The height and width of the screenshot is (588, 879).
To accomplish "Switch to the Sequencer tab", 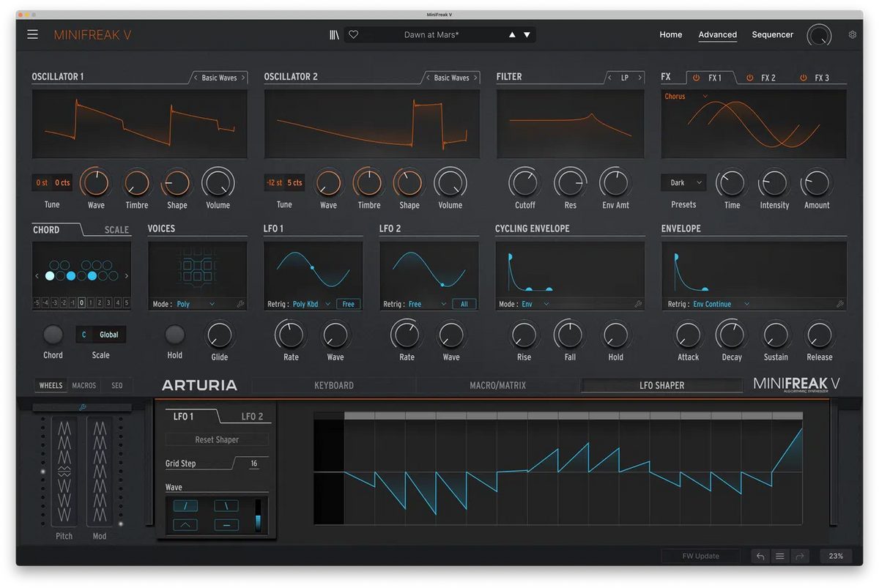I will [772, 34].
